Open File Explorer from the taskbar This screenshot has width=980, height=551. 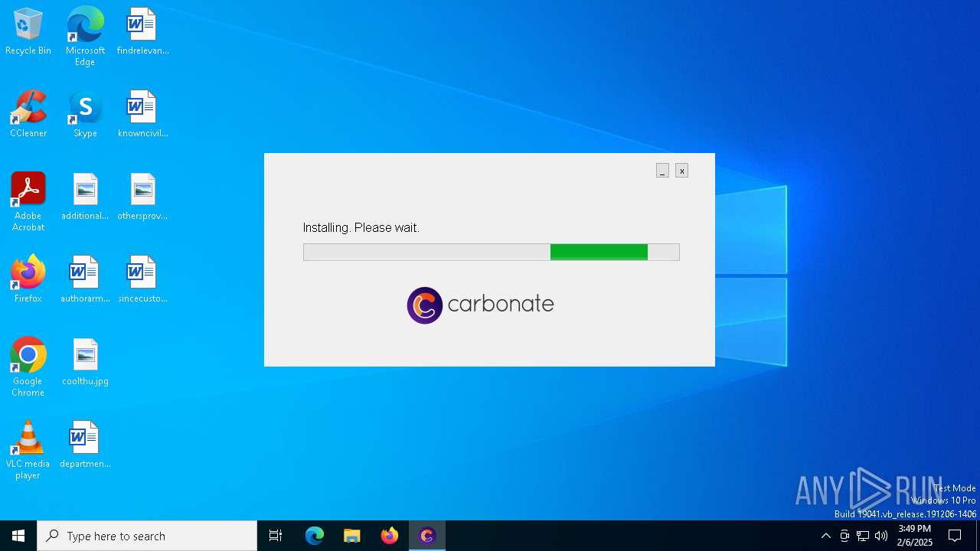[x=352, y=536]
